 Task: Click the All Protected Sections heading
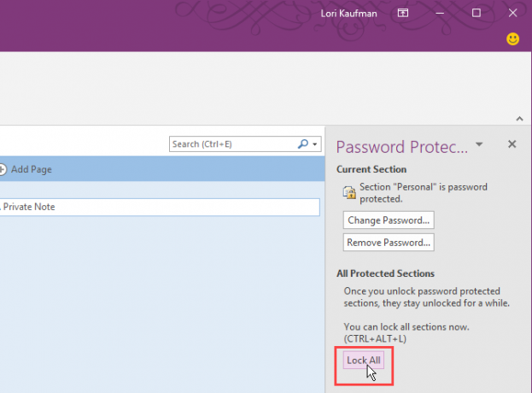click(x=385, y=273)
